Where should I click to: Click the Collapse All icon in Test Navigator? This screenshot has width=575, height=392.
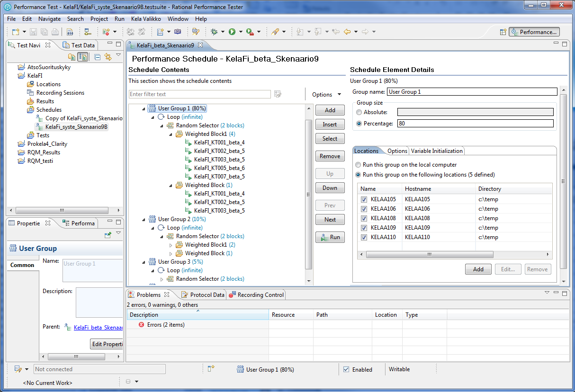click(98, 57)
